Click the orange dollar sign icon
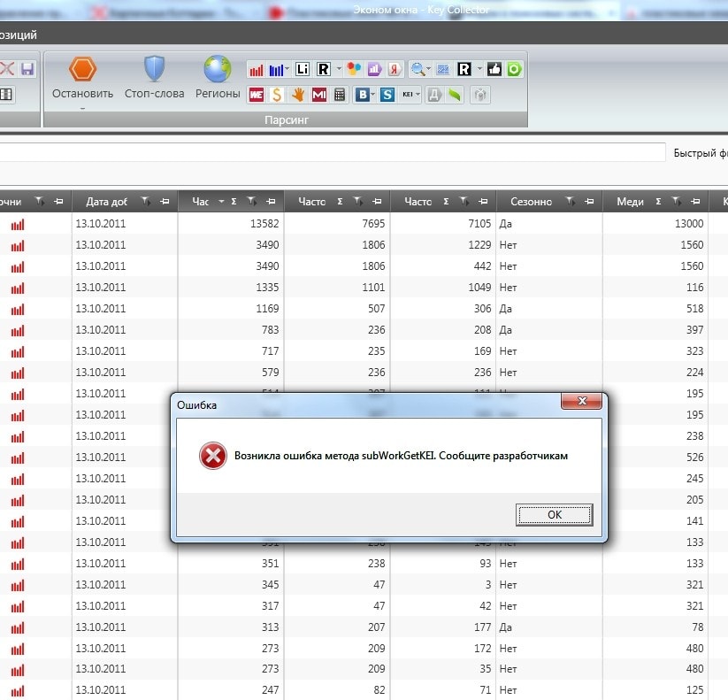Viewport: 728px width, 700px height. [277, 95]
